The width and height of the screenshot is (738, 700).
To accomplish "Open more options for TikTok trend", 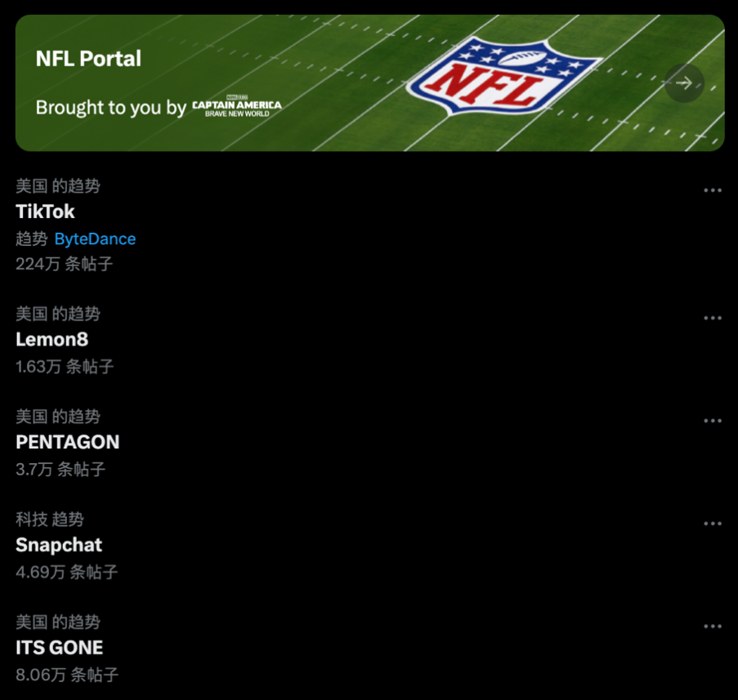I will click(x=713, y=190).
